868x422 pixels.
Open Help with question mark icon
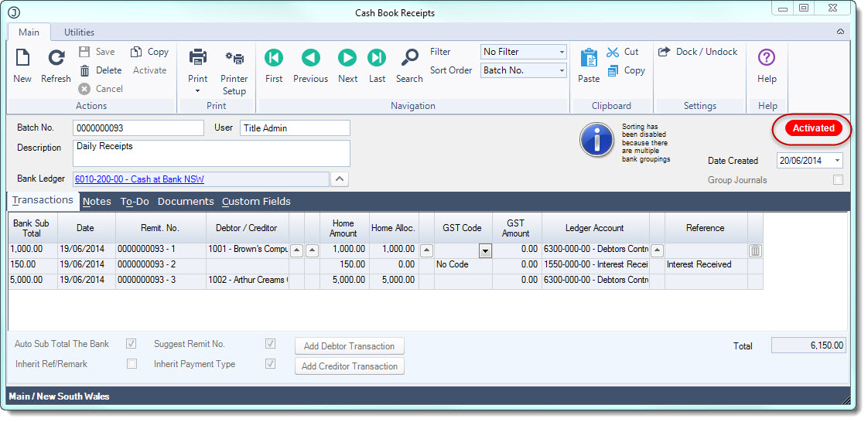pos(767,57)
